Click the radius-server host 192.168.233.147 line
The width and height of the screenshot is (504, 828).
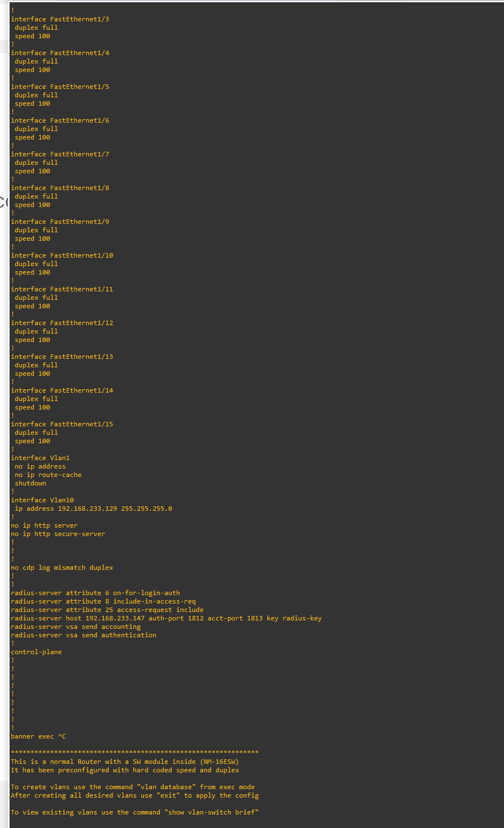[166, 618]
